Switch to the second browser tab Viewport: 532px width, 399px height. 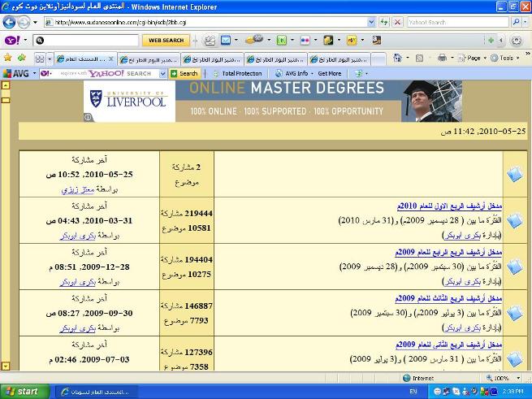tap(149, 60)
